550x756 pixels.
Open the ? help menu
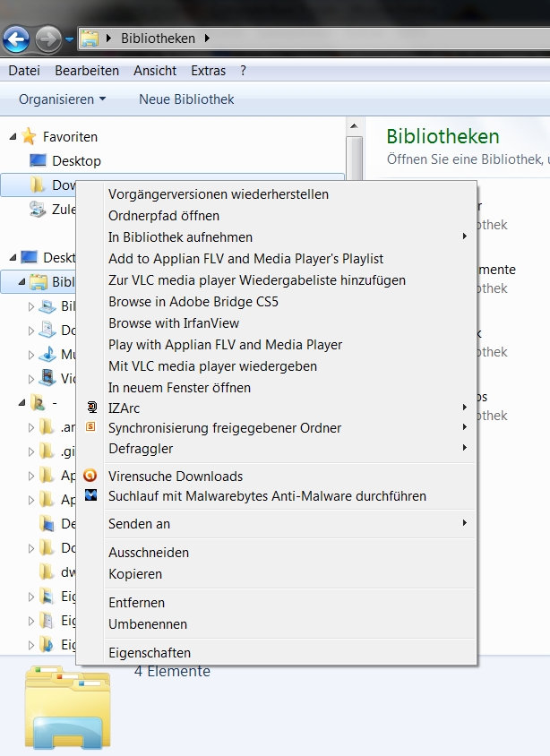[x=243, y=71]
